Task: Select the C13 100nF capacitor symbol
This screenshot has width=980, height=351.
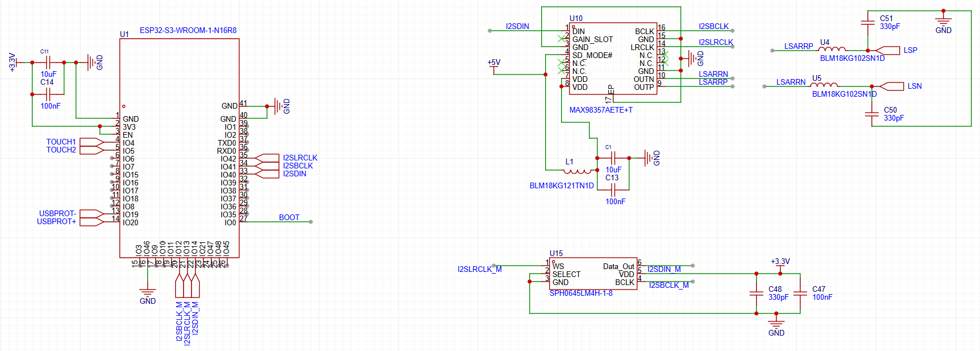Action: click(613, 189)
